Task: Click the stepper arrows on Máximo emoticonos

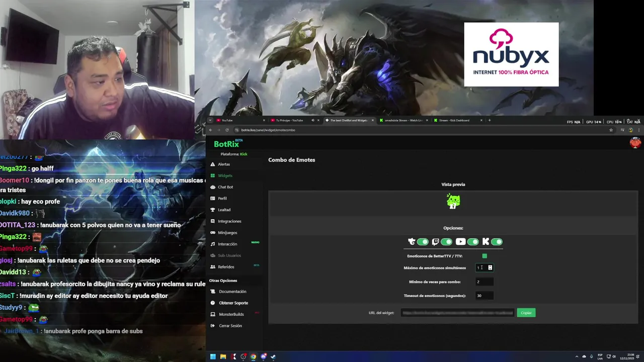Action: click(490, 267)
